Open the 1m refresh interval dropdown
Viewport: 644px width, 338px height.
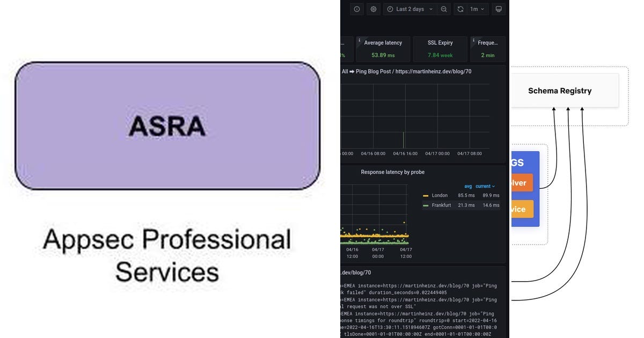[x=477, y=9]
